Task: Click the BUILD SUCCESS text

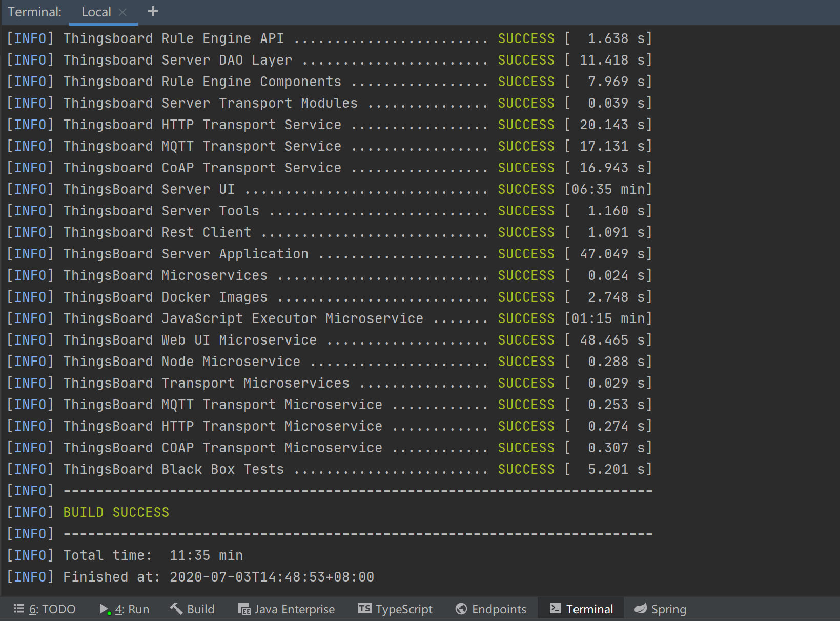Action: tap(116, 512)
